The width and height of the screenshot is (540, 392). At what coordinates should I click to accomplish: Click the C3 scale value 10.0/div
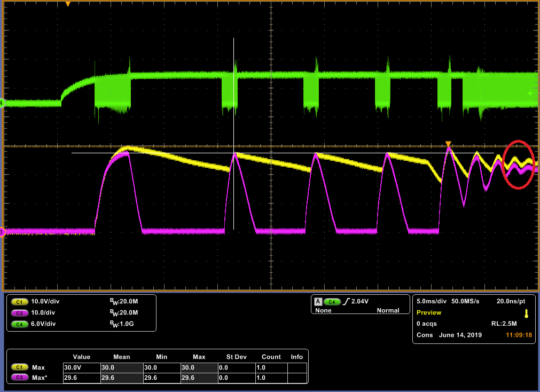43,313
